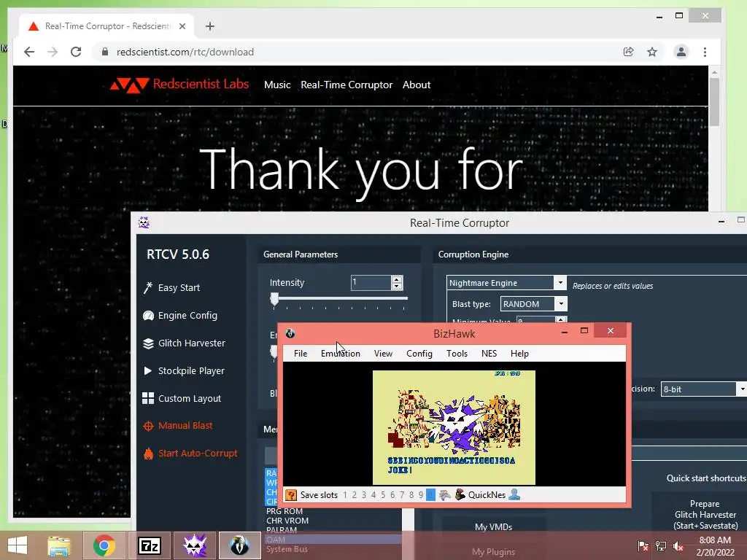Select CHR VROM memory domain
The width and height of the screenshot is (747, 560).
(x=287, y=521)
